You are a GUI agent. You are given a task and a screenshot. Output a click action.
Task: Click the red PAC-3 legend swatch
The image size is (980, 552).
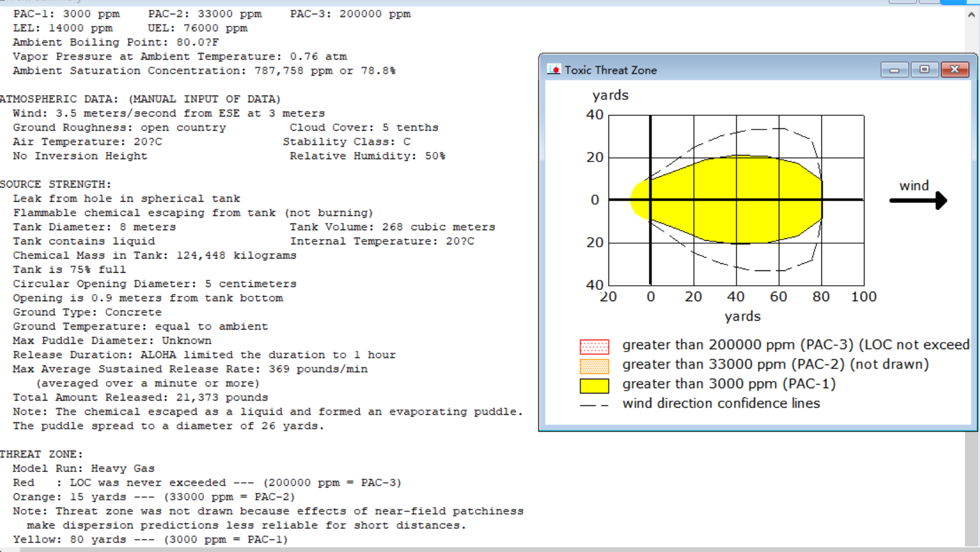pyautogui.click(x=594, y=346)
